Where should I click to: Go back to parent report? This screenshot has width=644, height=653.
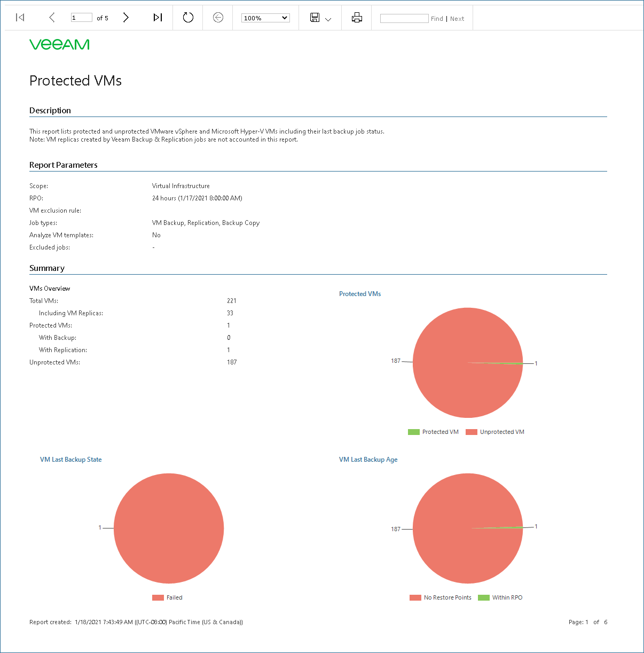tap(218, 18)
